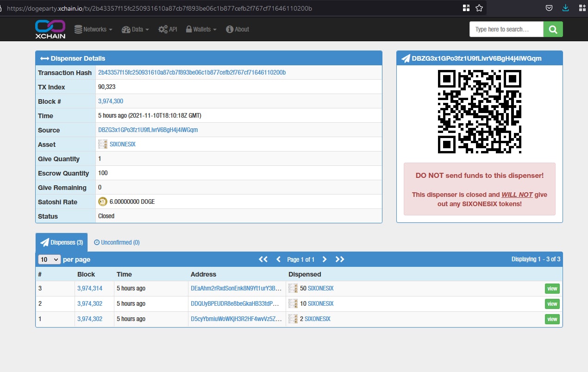Open address DEaAhm2rRxdSonEnk8N9Yt1urY3B link
588x372 pixels.
coord(236,289)
